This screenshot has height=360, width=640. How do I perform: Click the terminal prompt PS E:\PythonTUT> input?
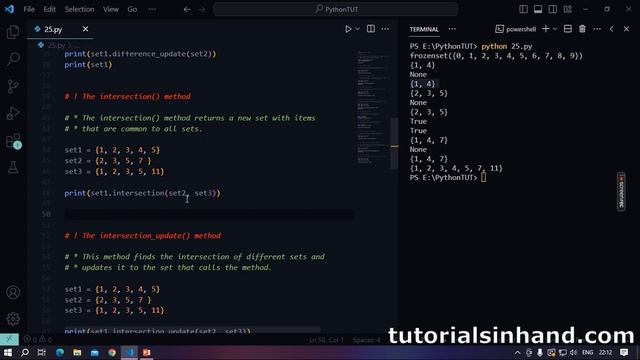[483, 177]
